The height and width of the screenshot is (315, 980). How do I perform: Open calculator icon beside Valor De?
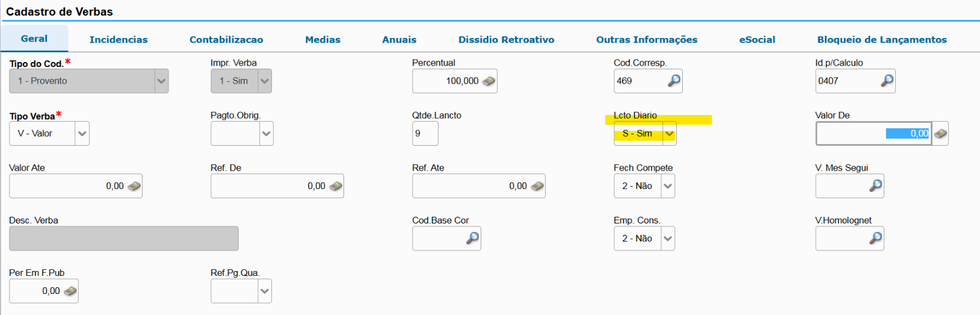[x=940, y=134]
